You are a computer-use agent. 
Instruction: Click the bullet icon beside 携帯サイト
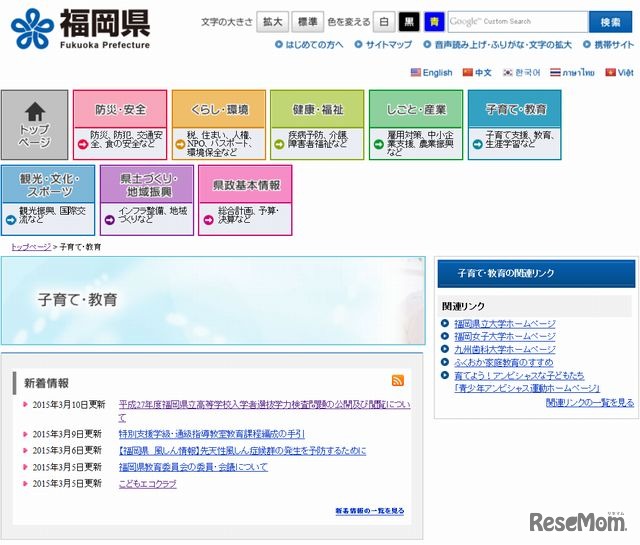(587, 44)
